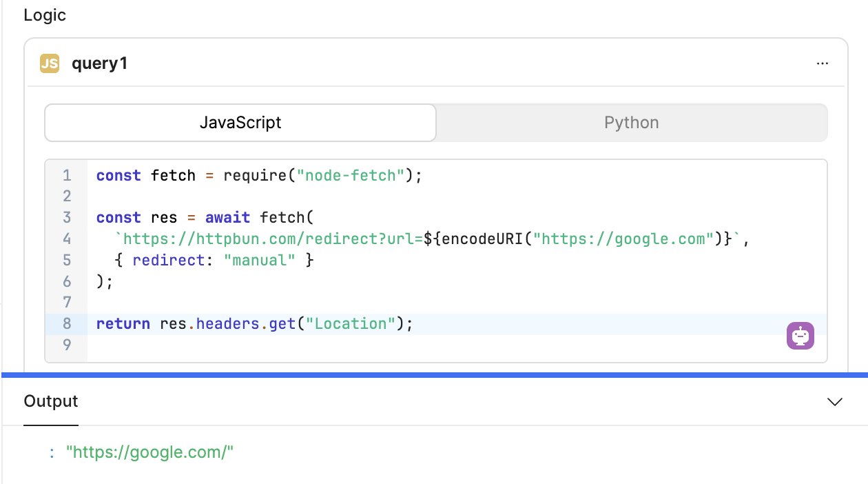Click the Logic section heading
Image resolution: width=868 pixels, height=484 pixels.
click(45, 15)
